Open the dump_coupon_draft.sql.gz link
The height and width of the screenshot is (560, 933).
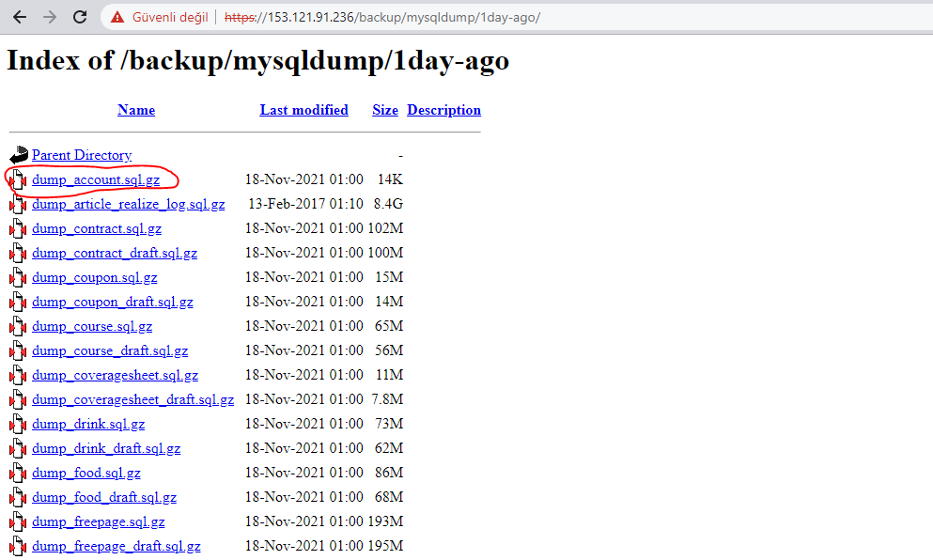coord(113,302)
